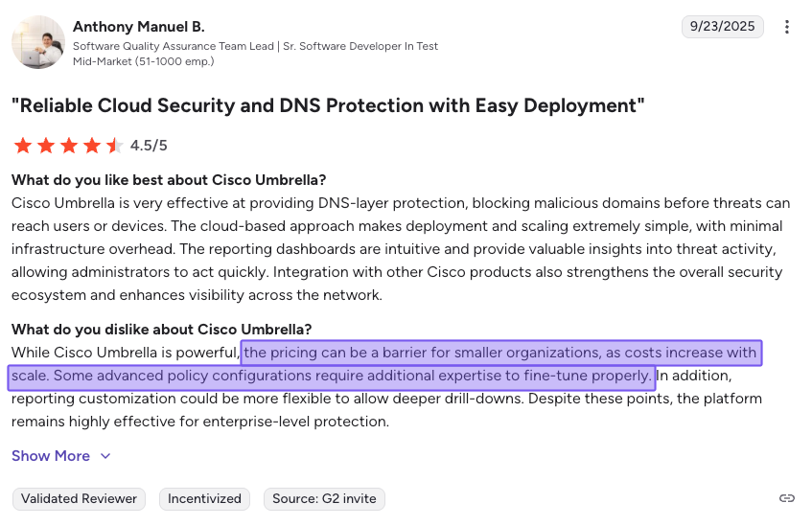Click the "Source: G2 invite" tag
The height and width of the screenshot is (526, 812).
[x=324, y=498]
